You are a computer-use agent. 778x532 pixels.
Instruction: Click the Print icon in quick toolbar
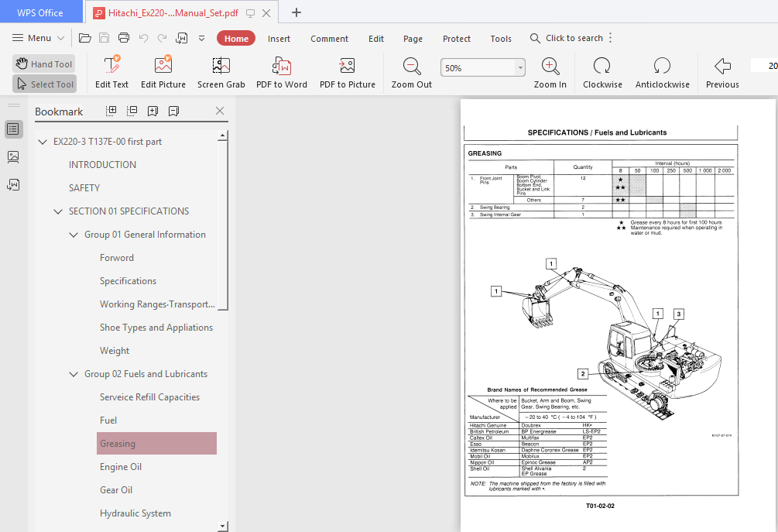tap(124, 38)
